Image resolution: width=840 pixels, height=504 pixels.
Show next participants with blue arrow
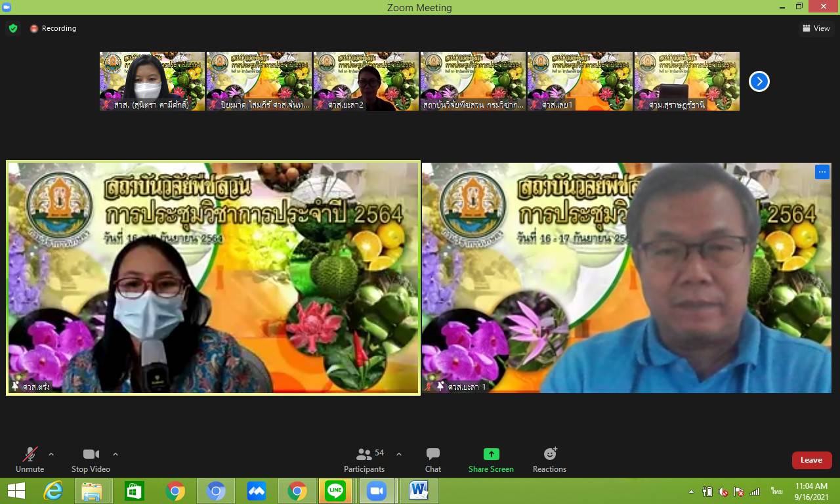click(x=759, y=81)
